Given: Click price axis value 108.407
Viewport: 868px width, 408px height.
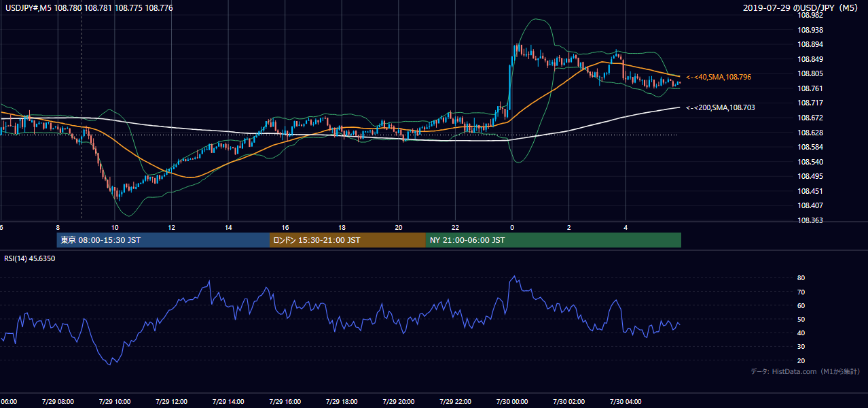Looking at the screenshot, I should point(810,205).
